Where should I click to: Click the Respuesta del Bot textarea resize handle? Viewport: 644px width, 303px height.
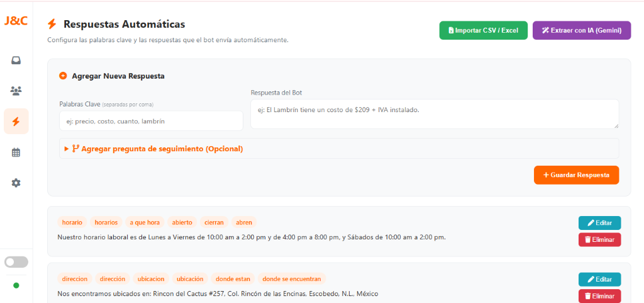pyautogui.click(x=616, y=126)
